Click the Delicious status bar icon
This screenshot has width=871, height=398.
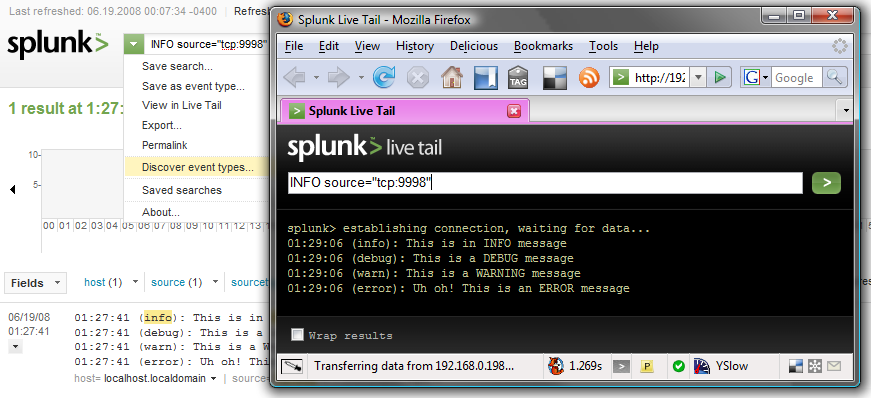796,366
